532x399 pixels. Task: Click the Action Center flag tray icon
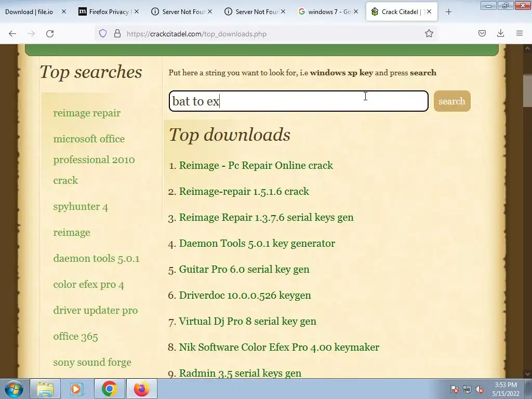point(454,389)
